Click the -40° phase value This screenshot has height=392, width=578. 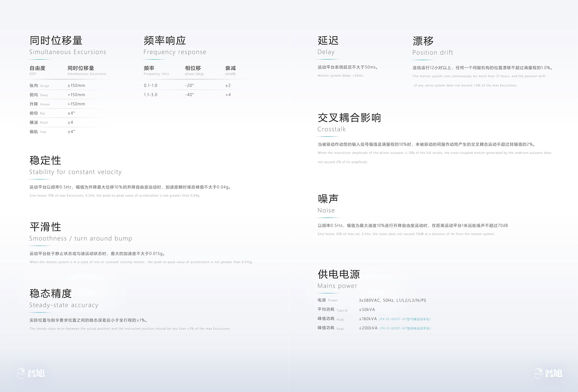pyautogui.click(x=189, y=95)
